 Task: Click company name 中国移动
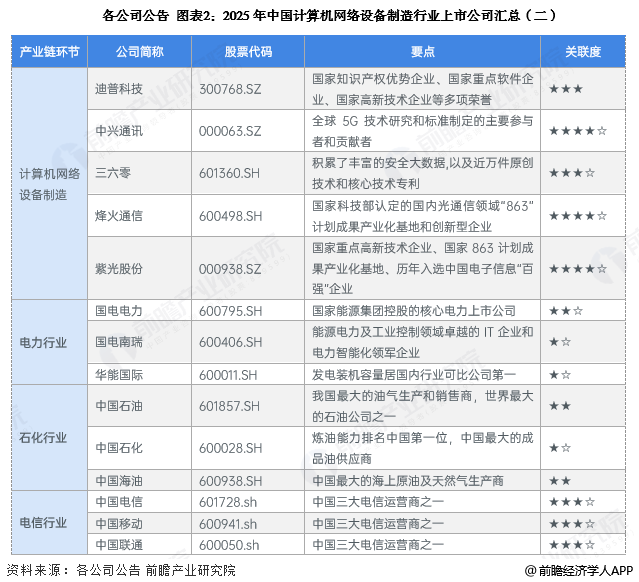[119, 523]
